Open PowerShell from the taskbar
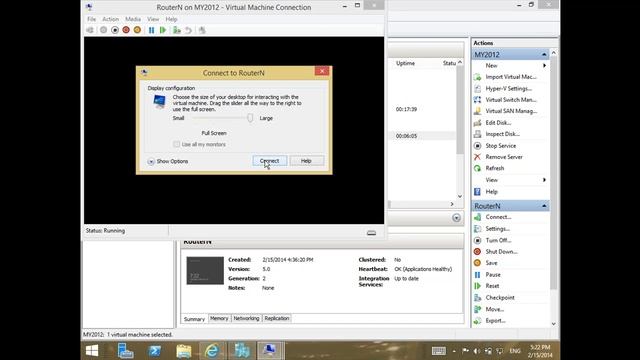Viewport: 640px width, 360px height. click(155, 351)
